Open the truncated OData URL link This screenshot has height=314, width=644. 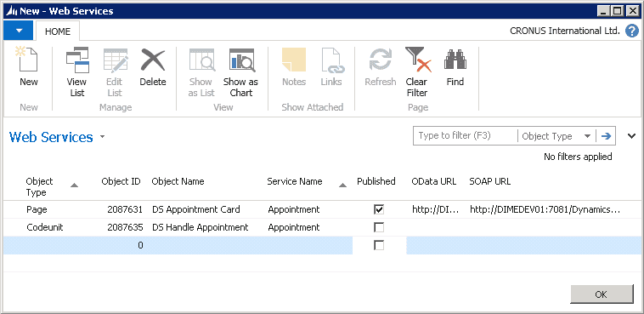[435, 209]
